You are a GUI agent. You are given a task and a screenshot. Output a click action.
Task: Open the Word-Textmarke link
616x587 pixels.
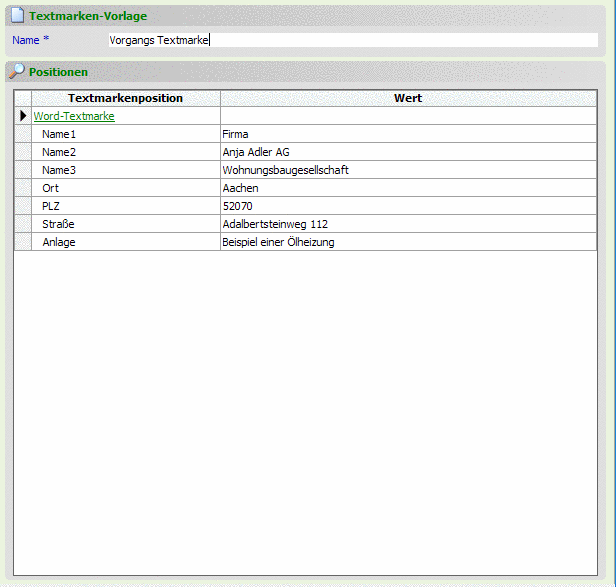74,116
